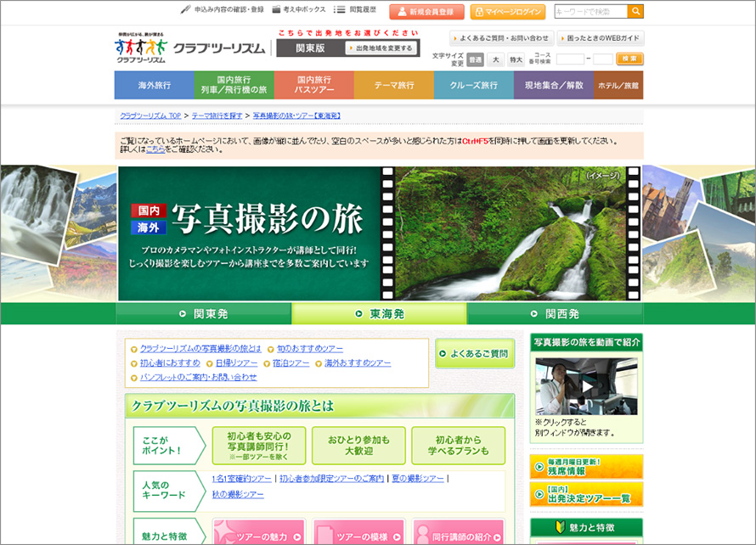The height and width of the screenshot is (545, 756).
Task: Open 現地集合/解散 menu
Action: (x=554, y=85)
